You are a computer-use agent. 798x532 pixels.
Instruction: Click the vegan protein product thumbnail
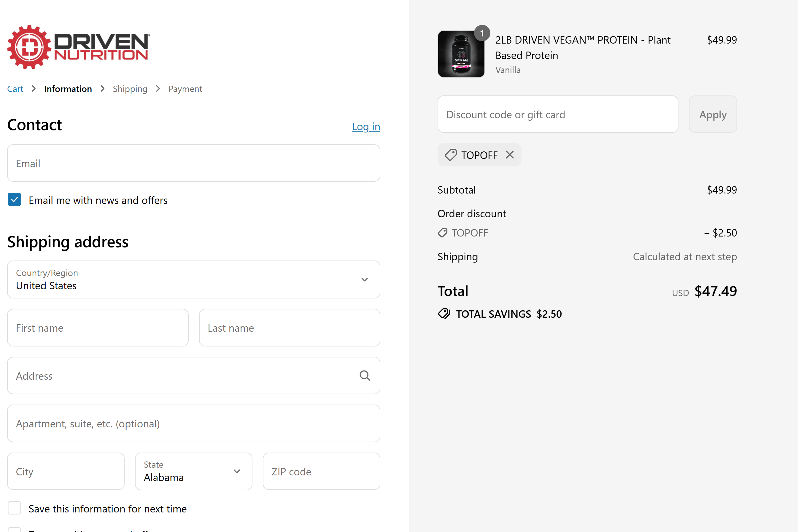coord(461,54)
